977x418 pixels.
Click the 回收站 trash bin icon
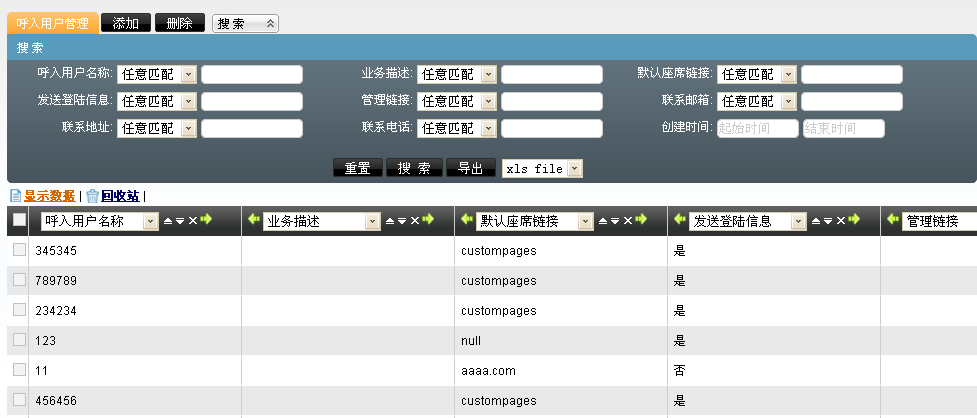93,196
